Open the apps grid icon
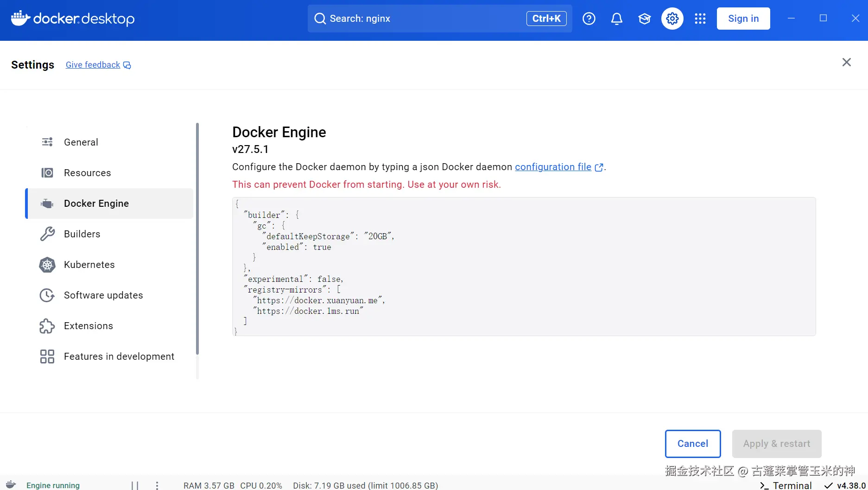 pos(700,19)
